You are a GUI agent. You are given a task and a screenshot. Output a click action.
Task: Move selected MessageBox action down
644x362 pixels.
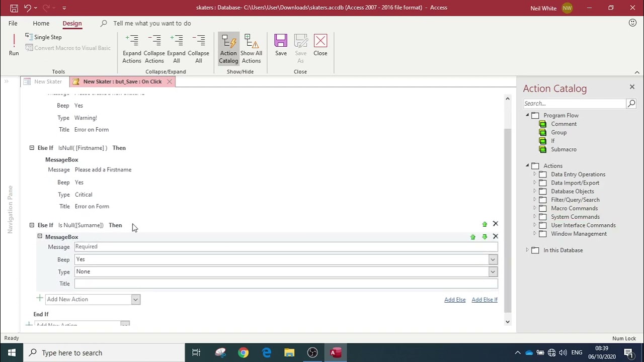click(485, 237)
